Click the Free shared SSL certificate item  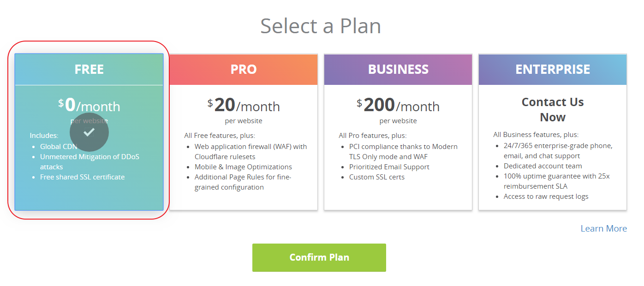82,177
